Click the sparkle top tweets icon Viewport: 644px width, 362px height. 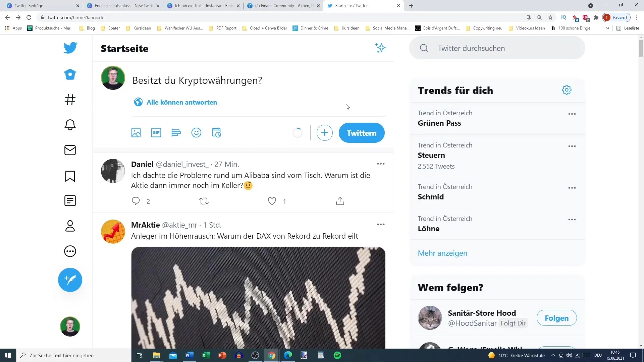(380, 48)
